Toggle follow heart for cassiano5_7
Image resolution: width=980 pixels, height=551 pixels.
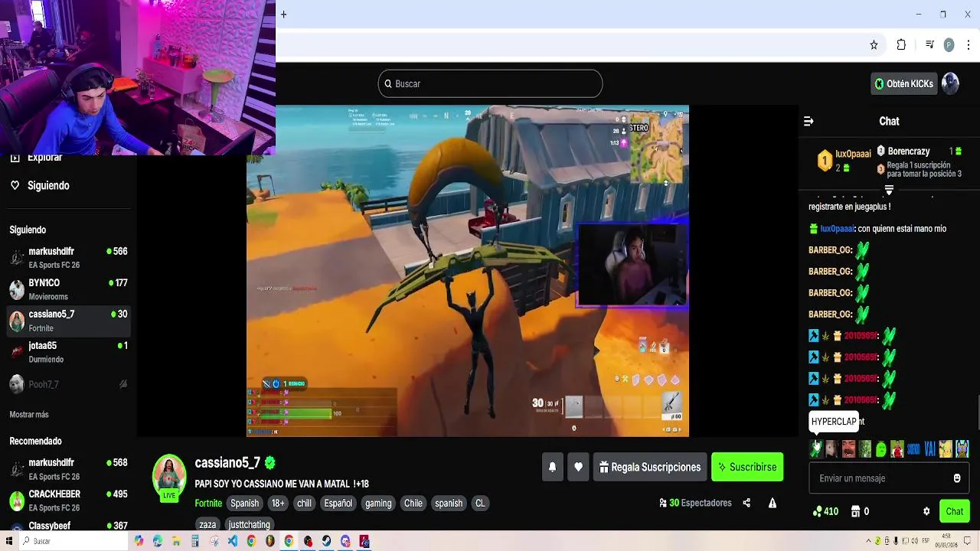[578, 467]
